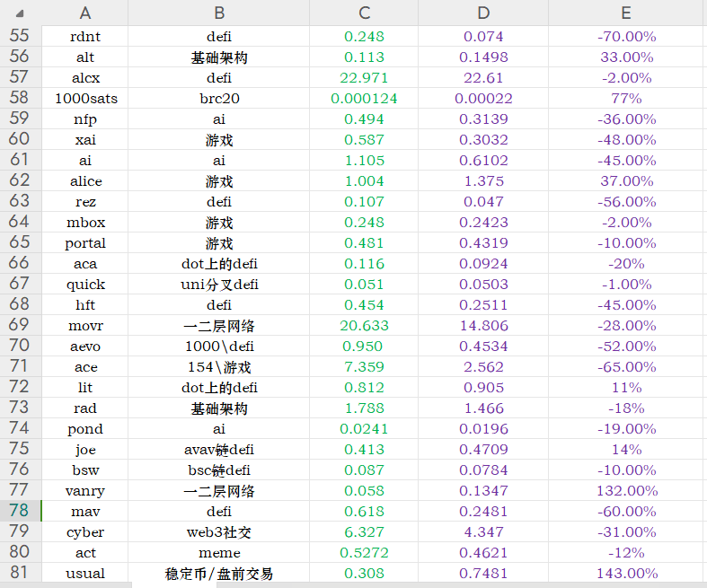Select the 'hft' cell
This screenshot has width=707, height=588.
pyautogui.click(x=84, y=304)
